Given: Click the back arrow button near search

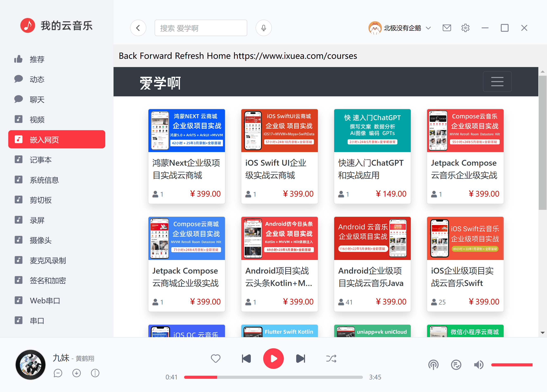Looking at the screenshot, I should (x=138, y=28).
